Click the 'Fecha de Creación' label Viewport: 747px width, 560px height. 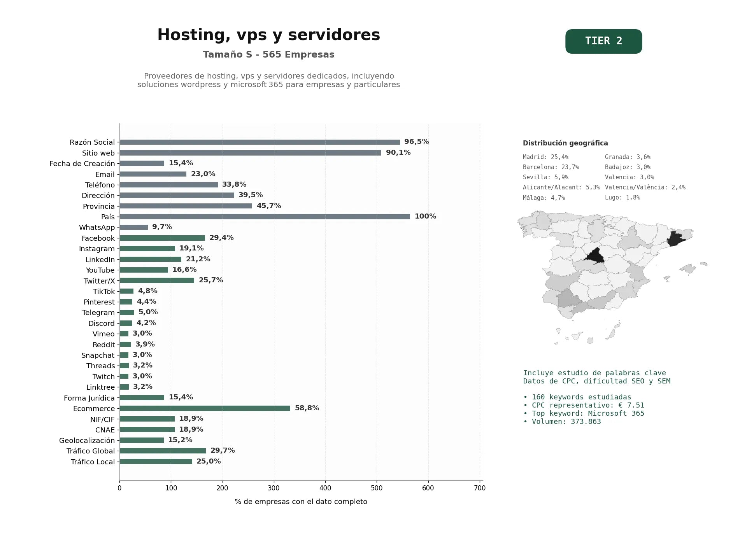tap(82, 164)
